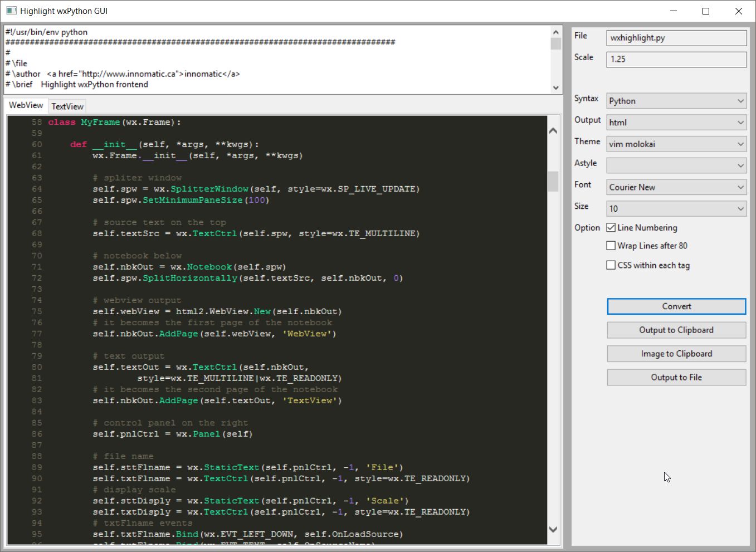This screenshot has width=756, height=552.
Task: Enable Wrap Lines after 80
Action: pos(611,245)
